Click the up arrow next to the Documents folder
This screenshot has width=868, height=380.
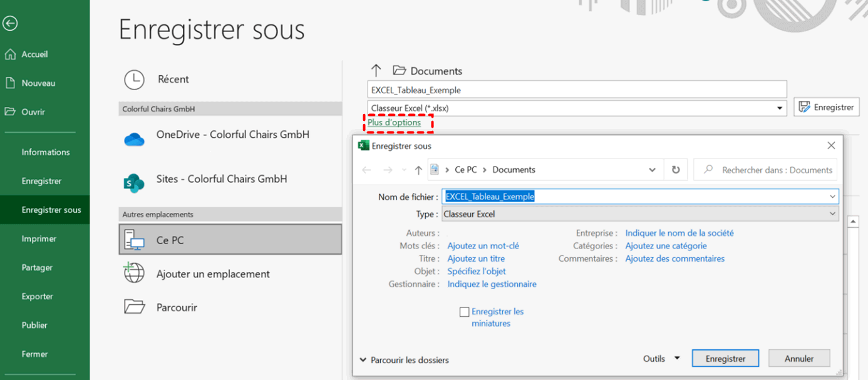point(376,71)
